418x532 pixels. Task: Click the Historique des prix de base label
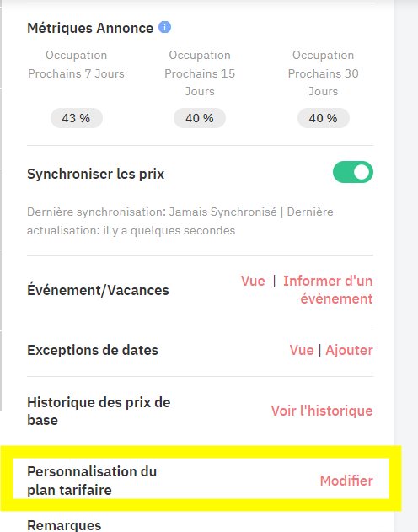click(99, 411)
